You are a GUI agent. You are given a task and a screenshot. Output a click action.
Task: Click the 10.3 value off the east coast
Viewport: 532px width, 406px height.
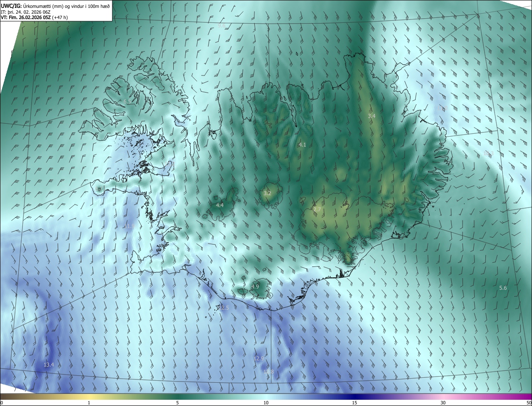pyautogui.click(x=488, y=154)
